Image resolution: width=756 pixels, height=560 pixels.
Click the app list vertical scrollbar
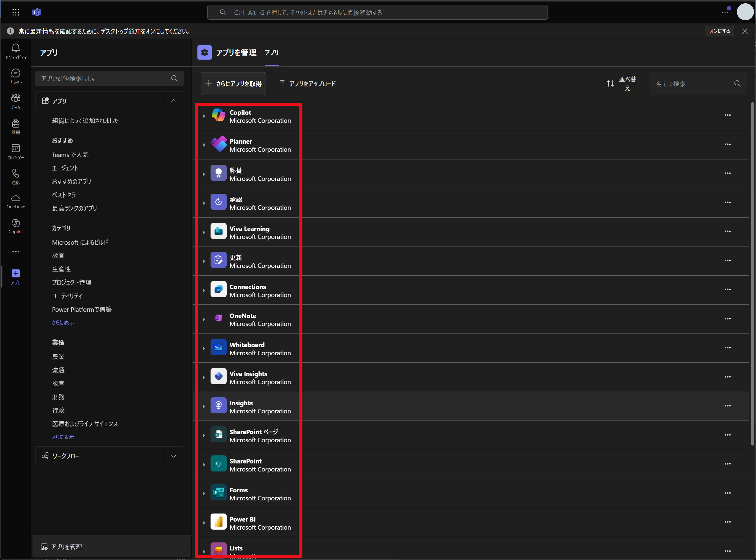click(752, 274)
